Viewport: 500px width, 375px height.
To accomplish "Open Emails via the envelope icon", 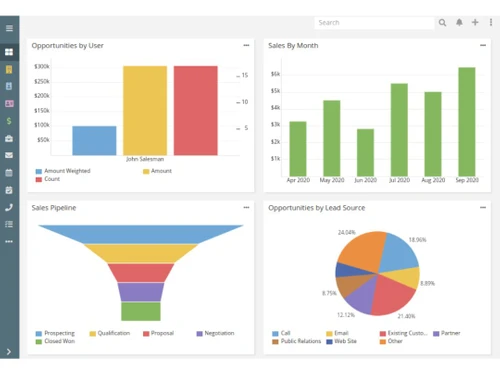I will [x=9, y=155].
